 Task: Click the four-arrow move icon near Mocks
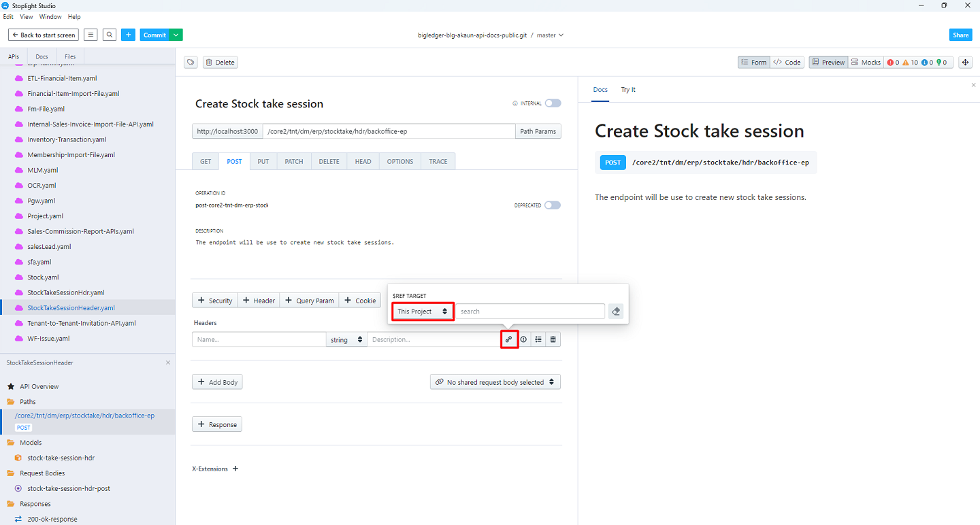[x=964, y=63]
